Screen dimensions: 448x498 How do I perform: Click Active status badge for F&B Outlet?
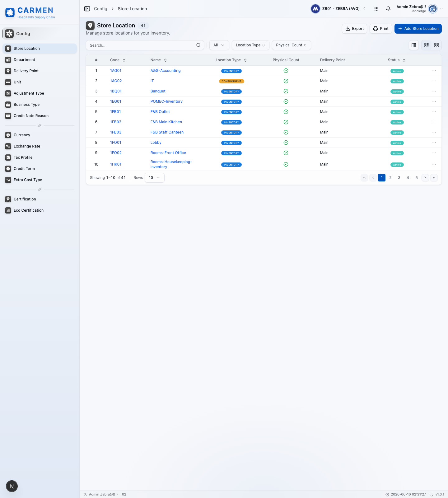click(397, 112)
